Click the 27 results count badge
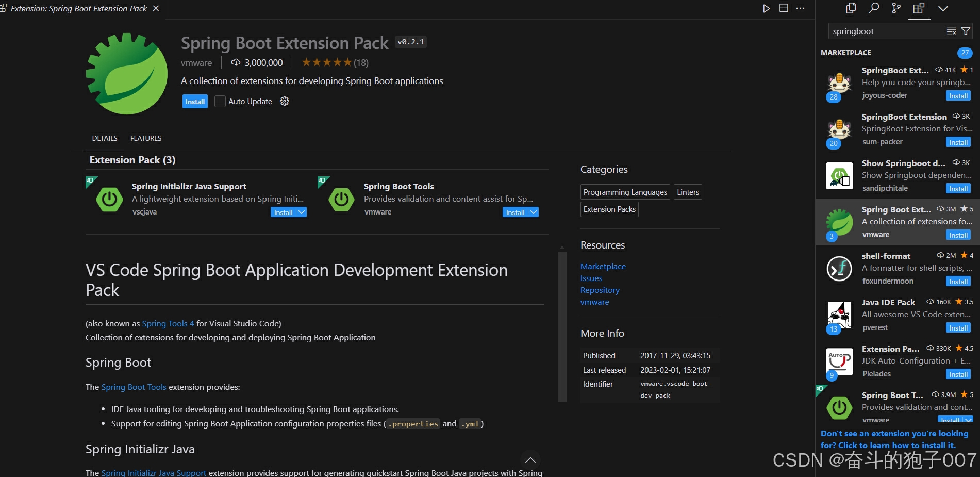980x477 pixels. (x=965, y=53)
